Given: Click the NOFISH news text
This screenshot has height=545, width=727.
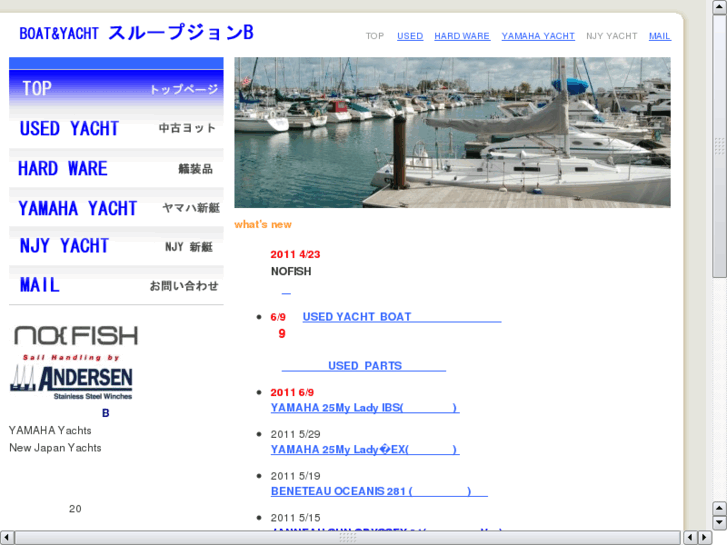Looking at the screenshot, I should pyautogui.click(x=291, y=271).
